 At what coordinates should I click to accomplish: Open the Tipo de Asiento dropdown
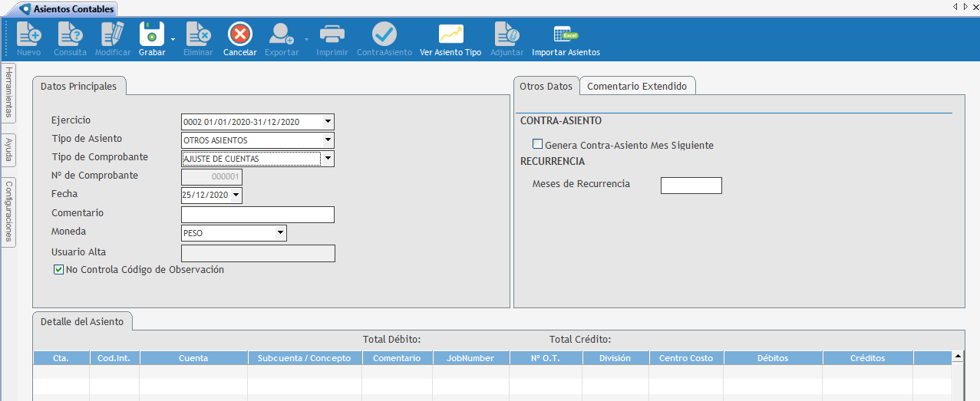click(328, 140)
